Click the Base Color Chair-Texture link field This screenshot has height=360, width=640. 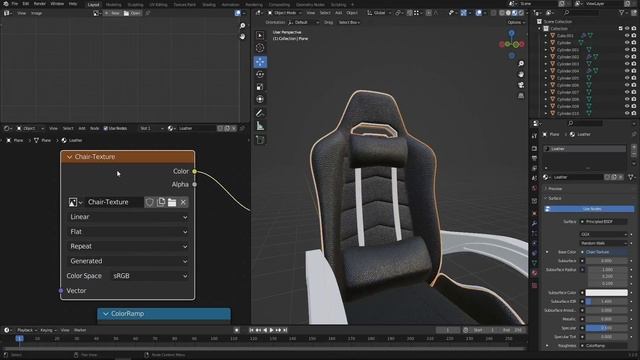(x=603, y=252)
